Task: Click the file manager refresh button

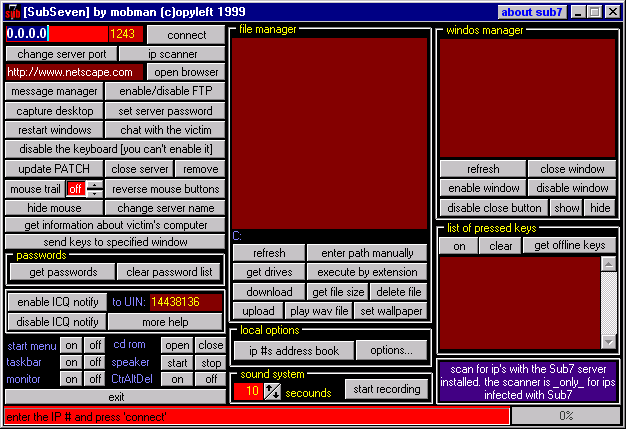Action: click(x=268, y=254)
